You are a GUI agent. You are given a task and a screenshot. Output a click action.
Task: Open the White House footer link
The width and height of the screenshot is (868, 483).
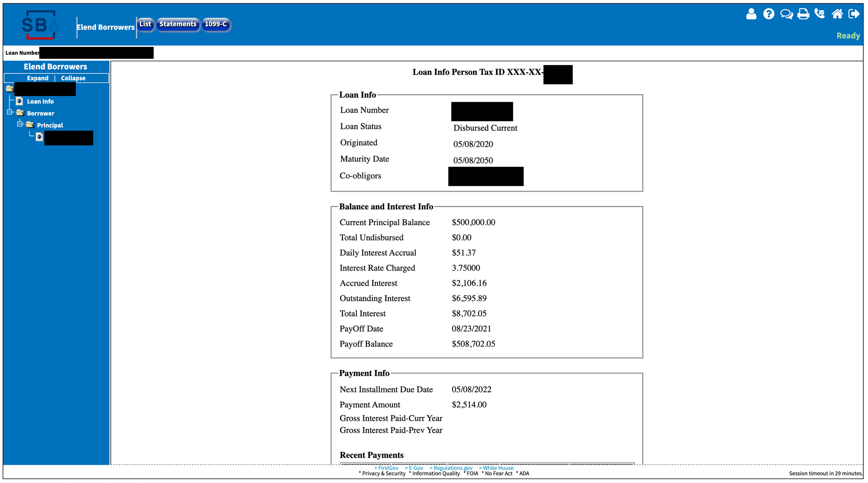[x=496, y=468]
